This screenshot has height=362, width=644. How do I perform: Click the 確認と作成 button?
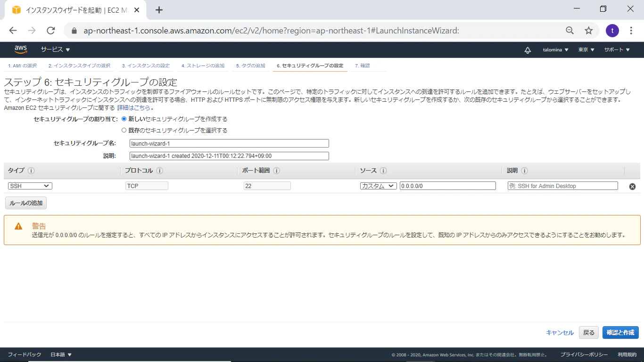(620, 332)
